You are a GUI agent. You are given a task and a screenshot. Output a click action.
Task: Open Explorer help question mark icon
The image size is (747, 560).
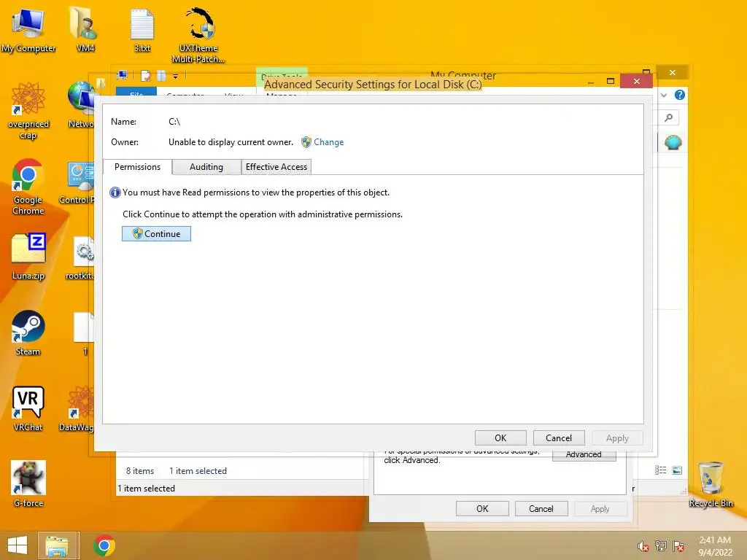(680, 95)
